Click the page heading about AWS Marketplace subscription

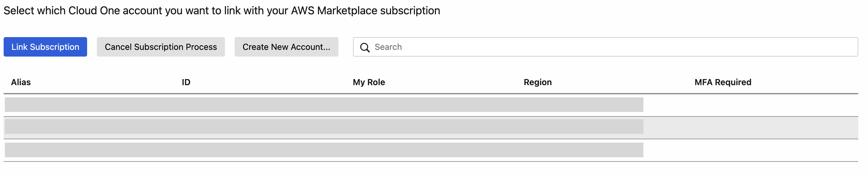(x=222, y=10)
